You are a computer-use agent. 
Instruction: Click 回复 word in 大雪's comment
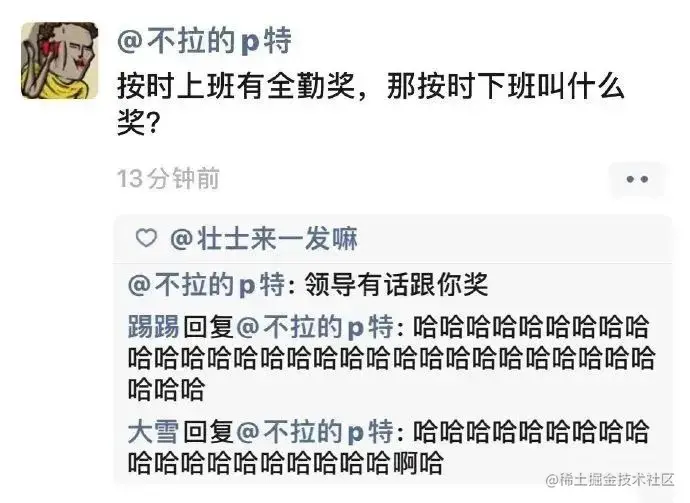(208, 431)
